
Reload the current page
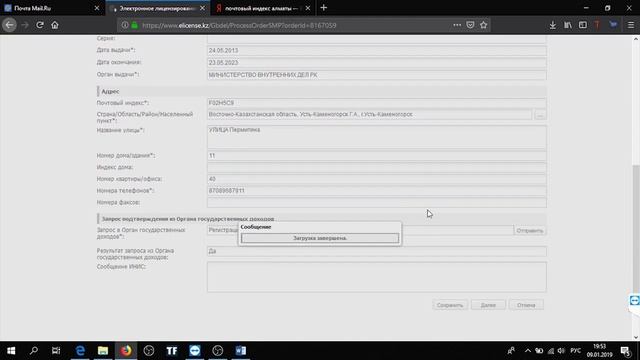[x=40, y=25]
